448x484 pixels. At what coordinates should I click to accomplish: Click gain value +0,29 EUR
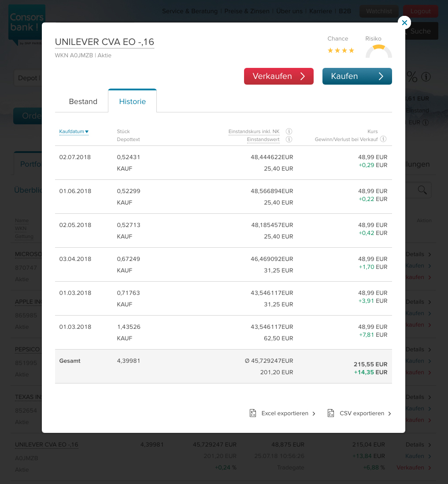click(x=373, y=165)
